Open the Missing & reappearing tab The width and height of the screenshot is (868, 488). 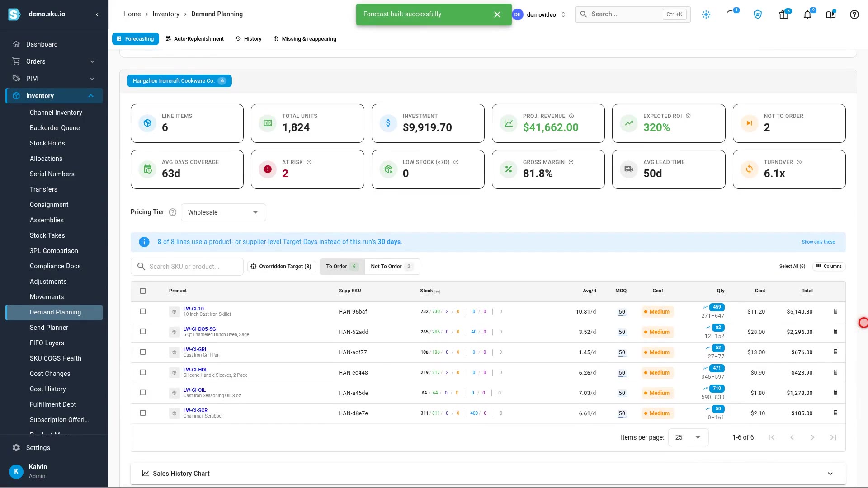(x=305, y=39)
